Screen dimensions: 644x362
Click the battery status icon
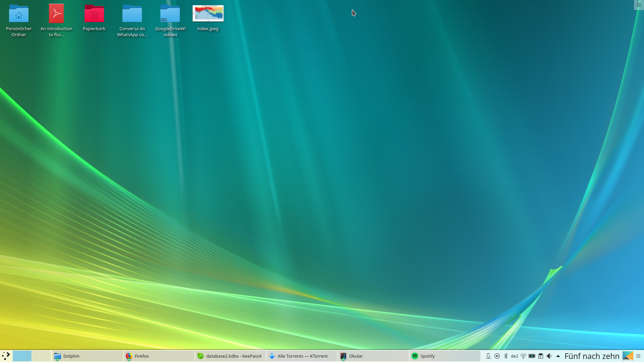(x=531, y=356)
